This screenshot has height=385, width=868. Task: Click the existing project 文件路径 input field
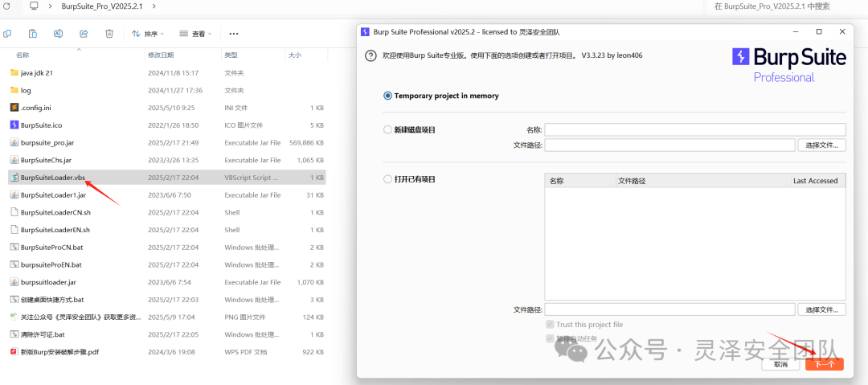tap(669, 309)
